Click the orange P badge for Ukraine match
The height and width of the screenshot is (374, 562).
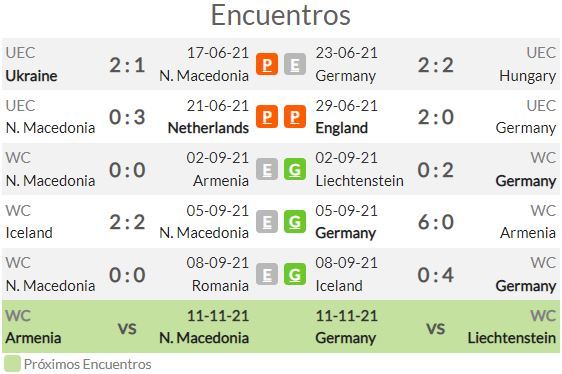pos(267,64)
